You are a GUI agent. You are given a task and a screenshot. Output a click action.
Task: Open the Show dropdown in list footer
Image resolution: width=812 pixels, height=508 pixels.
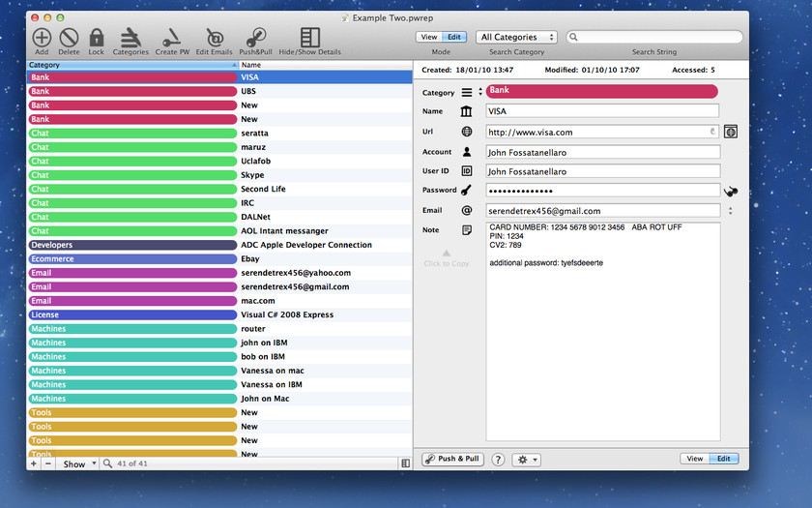[x=77, y=463]
